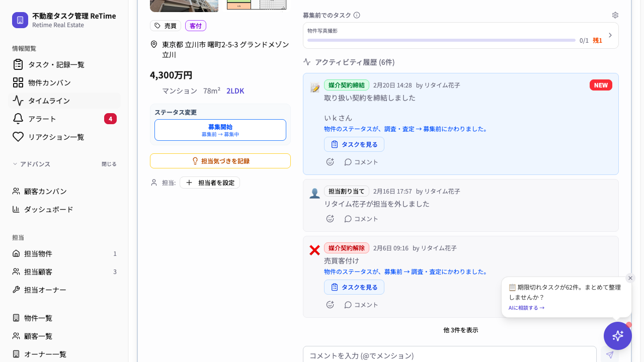This screenshot has height=362, width=644.
Task: Click the info icon next to 募集前でのタスク
Action: click(x=357, y=15)
